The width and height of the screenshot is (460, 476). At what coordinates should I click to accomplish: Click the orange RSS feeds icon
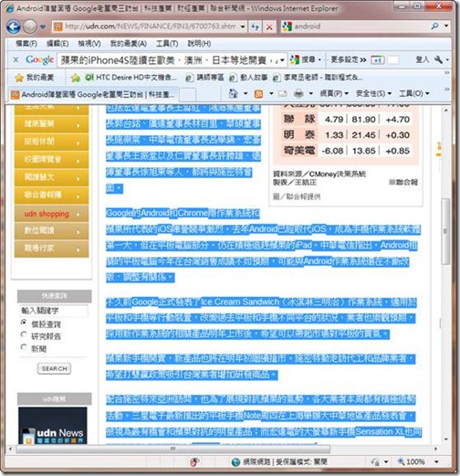(x=258, y=93)
